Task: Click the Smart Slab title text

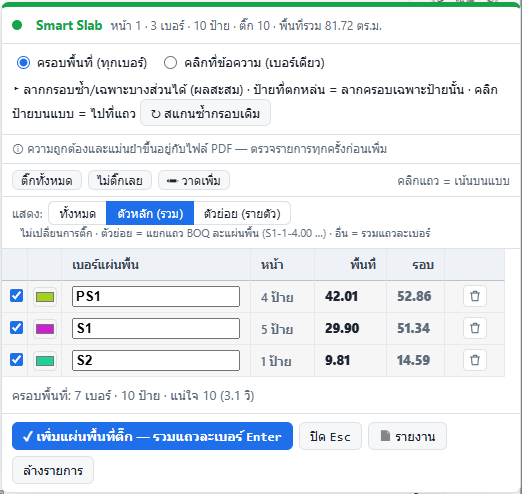Action: (x=69, y=25)
